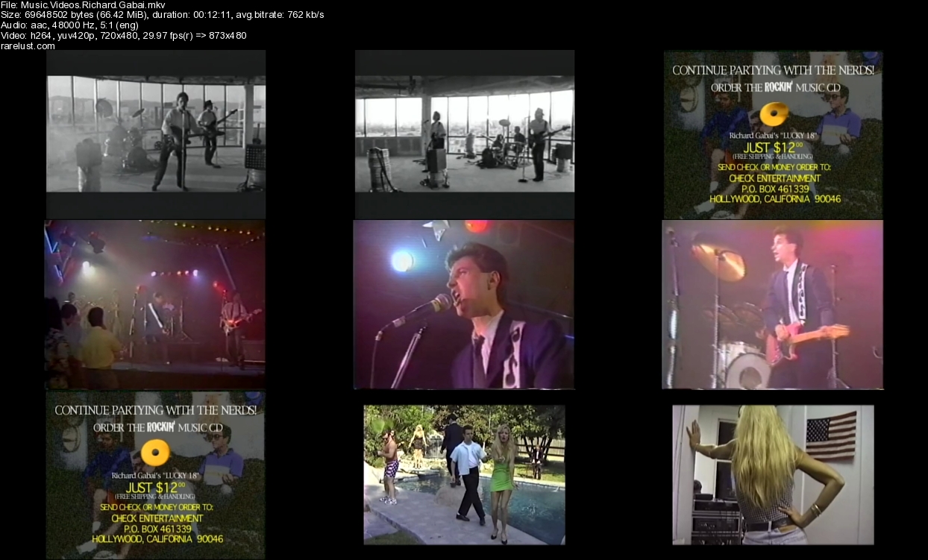Click the gold CD icon in the last-row promo frame
Screen dimensions: 928x560
(x=157, y=452)
